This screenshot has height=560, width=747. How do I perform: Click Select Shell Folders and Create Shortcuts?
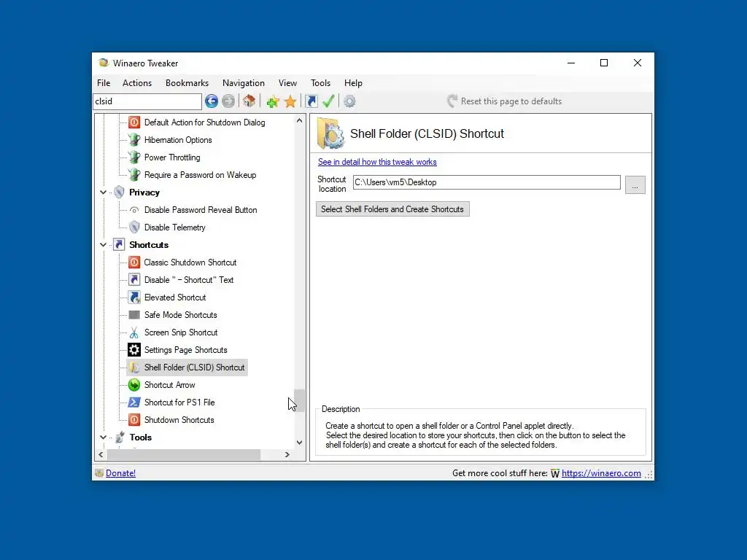[x=392, y=209]
